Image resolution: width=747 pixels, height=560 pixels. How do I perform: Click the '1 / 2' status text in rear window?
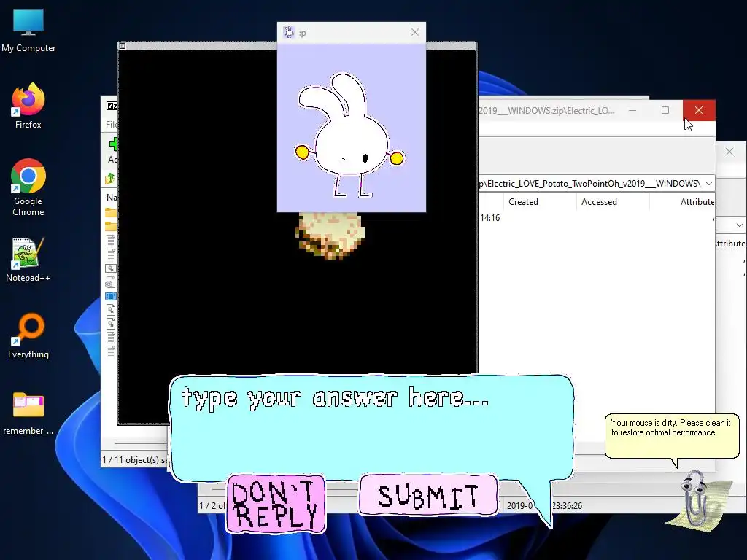tap(212, 506)
